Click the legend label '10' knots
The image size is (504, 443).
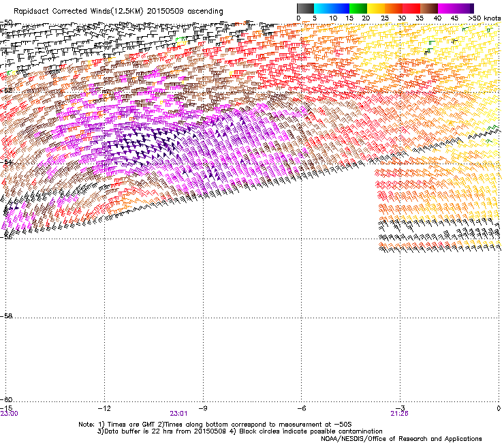tap(333, 18)
